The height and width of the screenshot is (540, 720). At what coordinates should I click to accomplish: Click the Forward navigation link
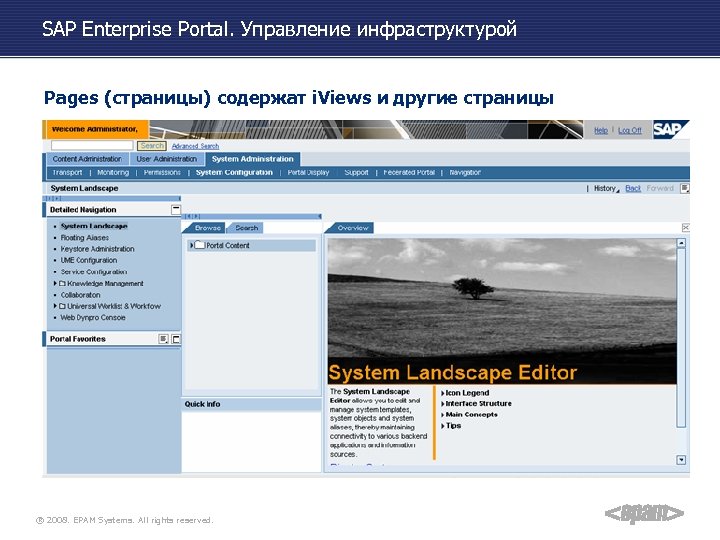click(660, 188)
